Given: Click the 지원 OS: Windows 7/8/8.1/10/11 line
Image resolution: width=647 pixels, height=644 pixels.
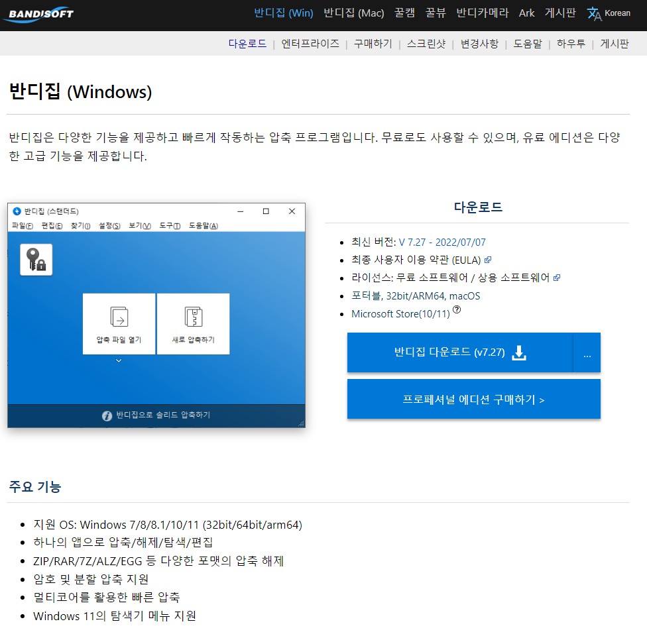Looking at the screenshot, I should (168, 525).
